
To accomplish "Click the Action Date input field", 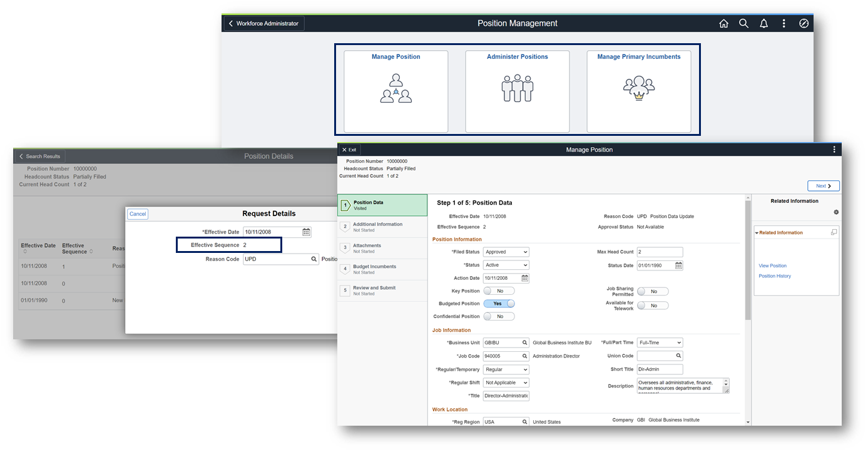I will [503, 278].
